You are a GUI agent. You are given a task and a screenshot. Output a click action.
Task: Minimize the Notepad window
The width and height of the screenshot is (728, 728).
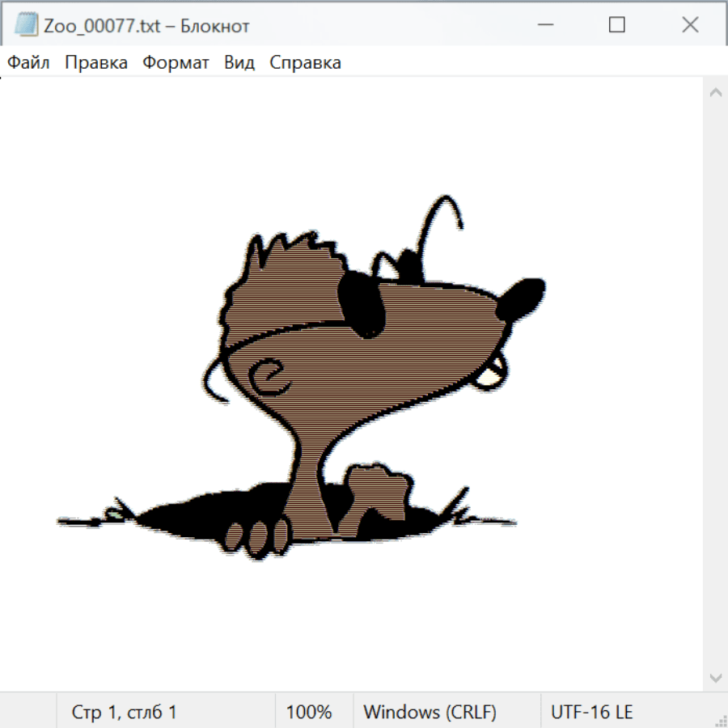pyautogui.click(x=544, y=25)
